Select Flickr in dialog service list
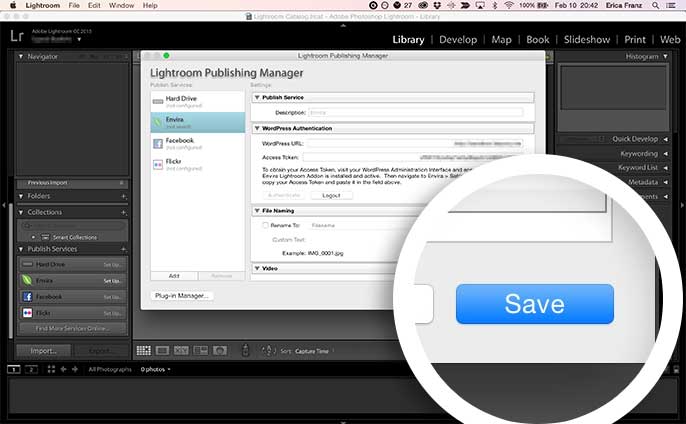Screen dimensions: 686x424 pyautogui.click(x=198, y=164)
